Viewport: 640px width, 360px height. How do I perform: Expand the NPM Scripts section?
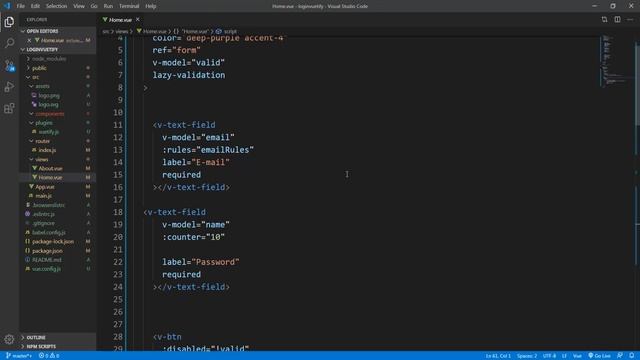tap(57, 347)
